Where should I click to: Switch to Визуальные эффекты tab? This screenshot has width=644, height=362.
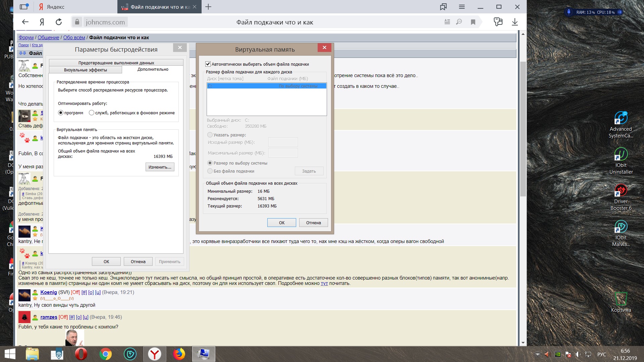point(86,70)
